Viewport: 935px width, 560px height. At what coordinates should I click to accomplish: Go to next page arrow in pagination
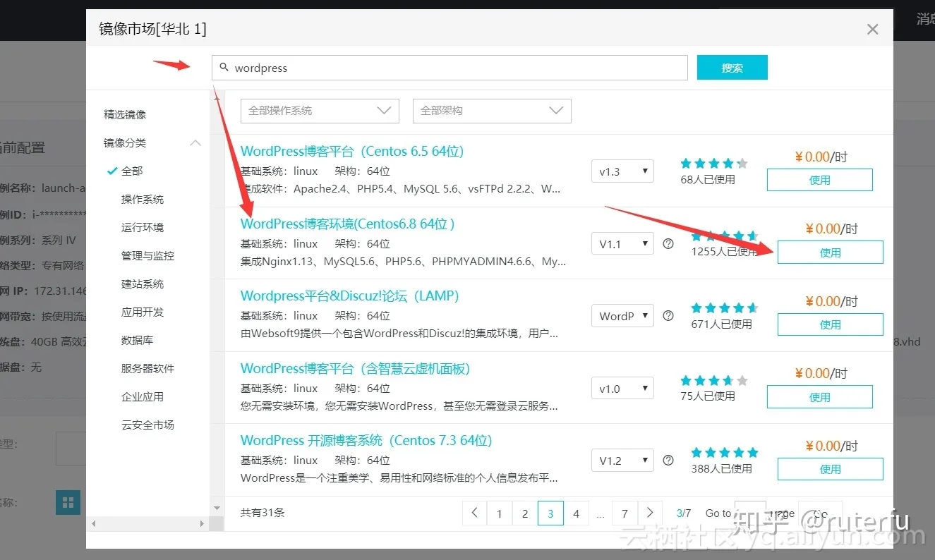point(650,513)
